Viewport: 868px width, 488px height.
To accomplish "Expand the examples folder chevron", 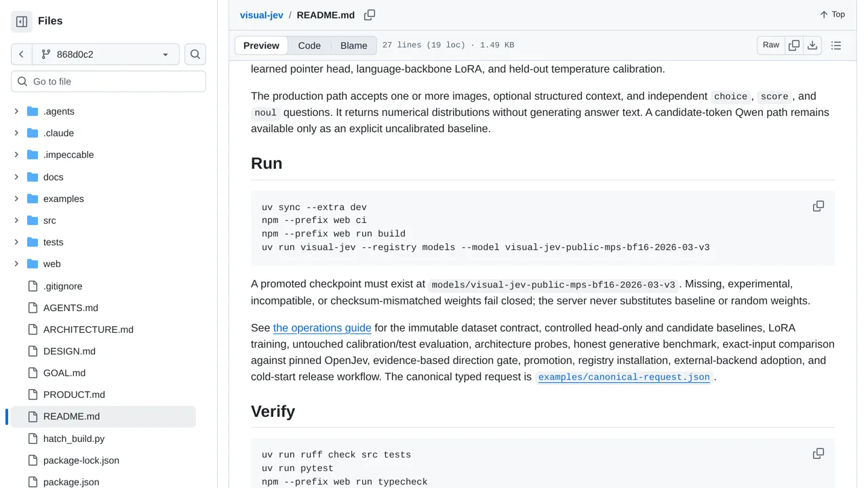I will click(16, 199).
